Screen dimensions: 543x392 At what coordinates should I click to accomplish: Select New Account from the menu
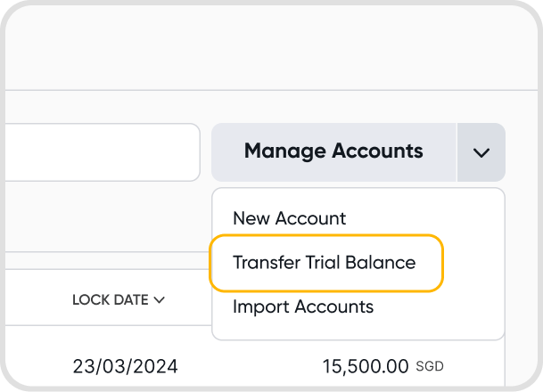coord(289,217)
